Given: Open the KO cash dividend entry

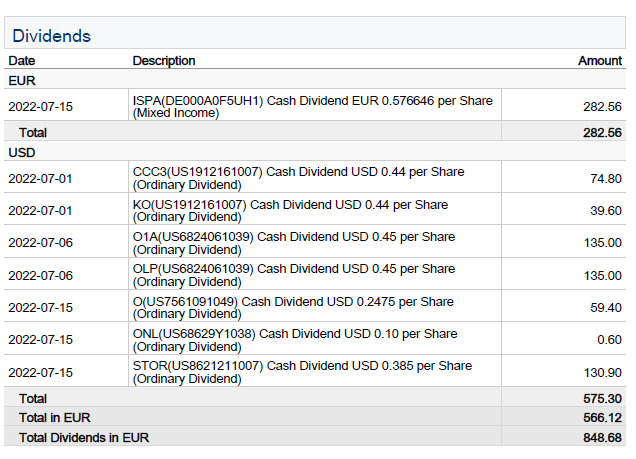Looking at the screenshot, I should pyautogui.click(x=290, y=210).
